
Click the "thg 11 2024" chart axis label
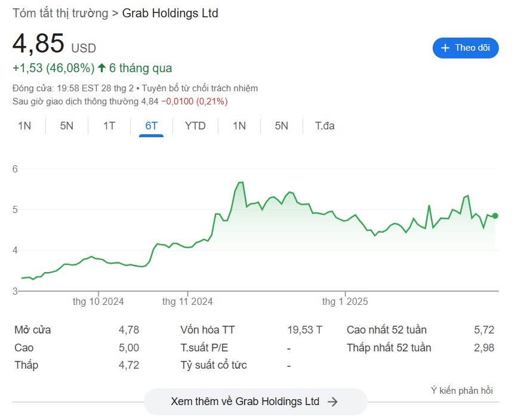tap(187, 301)
